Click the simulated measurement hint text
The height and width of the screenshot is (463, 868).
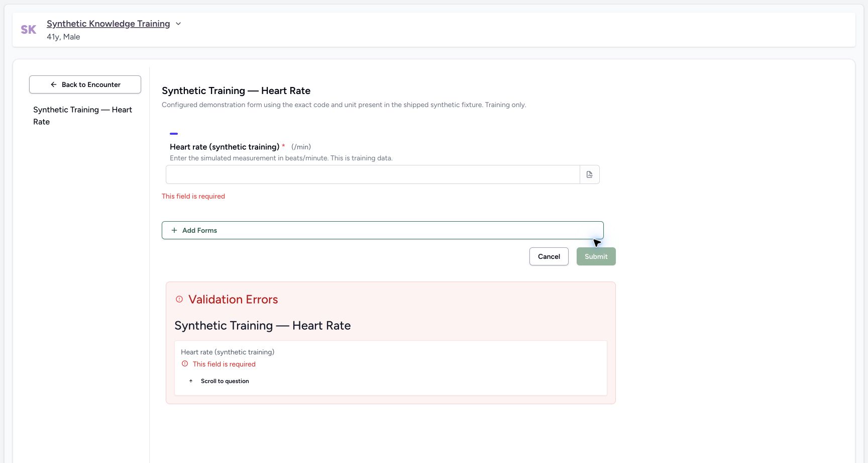pyautogui.click(x=281, y=158)
